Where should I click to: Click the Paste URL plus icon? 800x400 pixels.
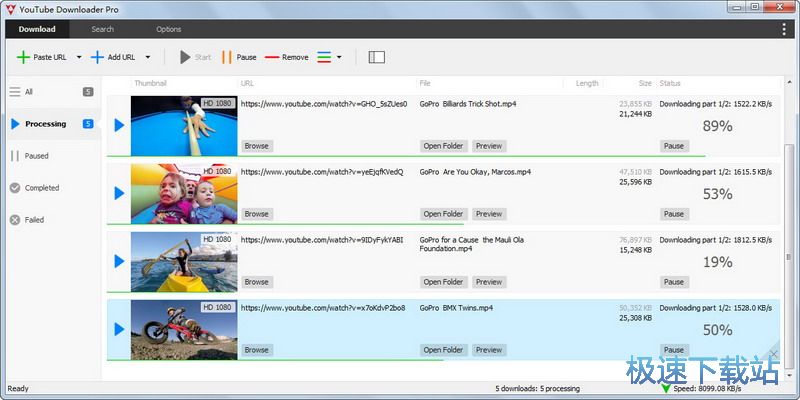(23, 57)
